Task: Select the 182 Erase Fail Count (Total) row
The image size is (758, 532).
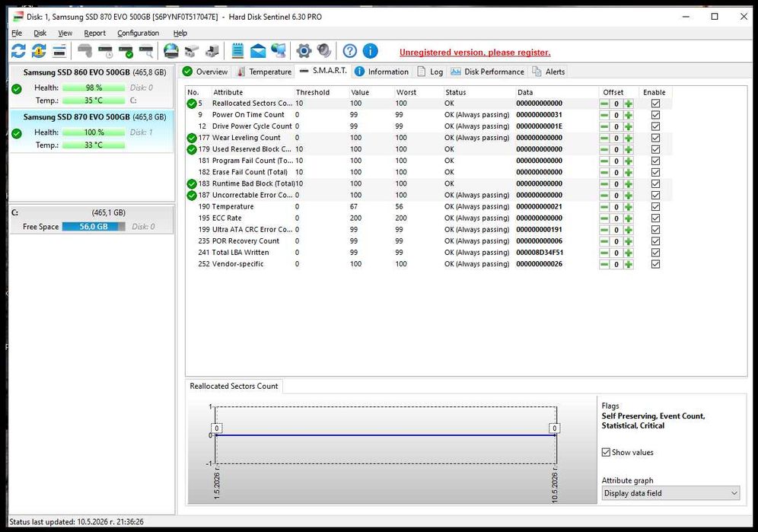Action: (428, 172)
